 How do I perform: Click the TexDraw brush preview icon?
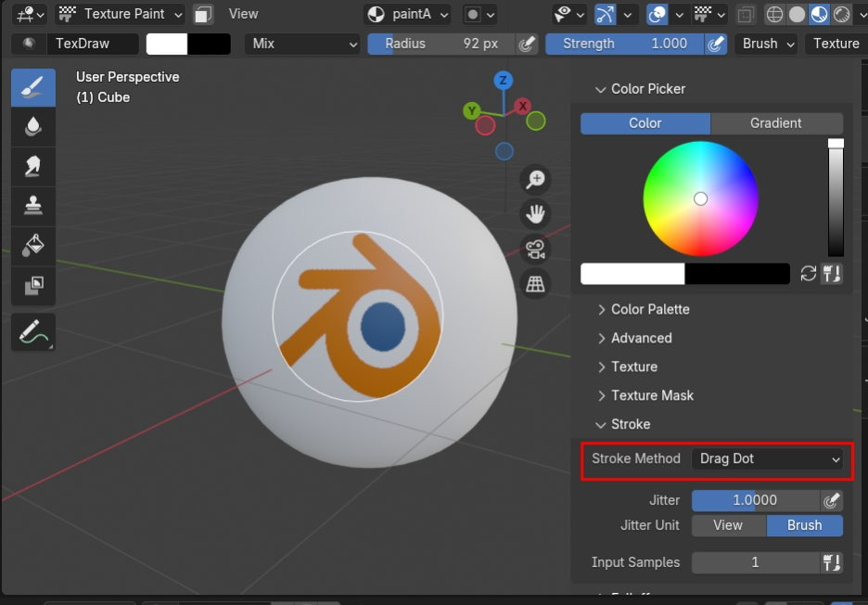pos(29,44)
